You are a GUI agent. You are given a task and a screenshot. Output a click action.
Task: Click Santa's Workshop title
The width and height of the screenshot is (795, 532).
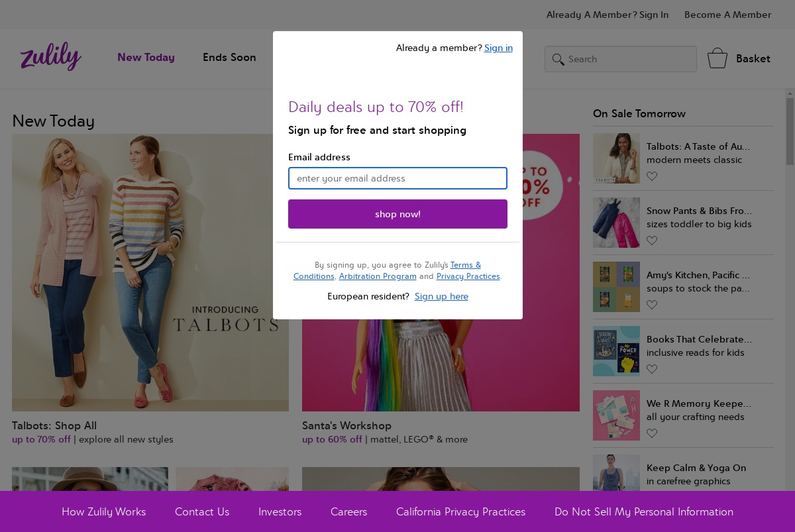[x=346, y=425]
